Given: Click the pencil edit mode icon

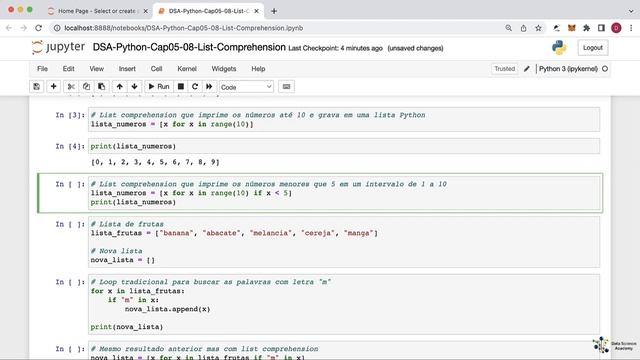Looking at the screenshot, I should (x=527, y=69).
